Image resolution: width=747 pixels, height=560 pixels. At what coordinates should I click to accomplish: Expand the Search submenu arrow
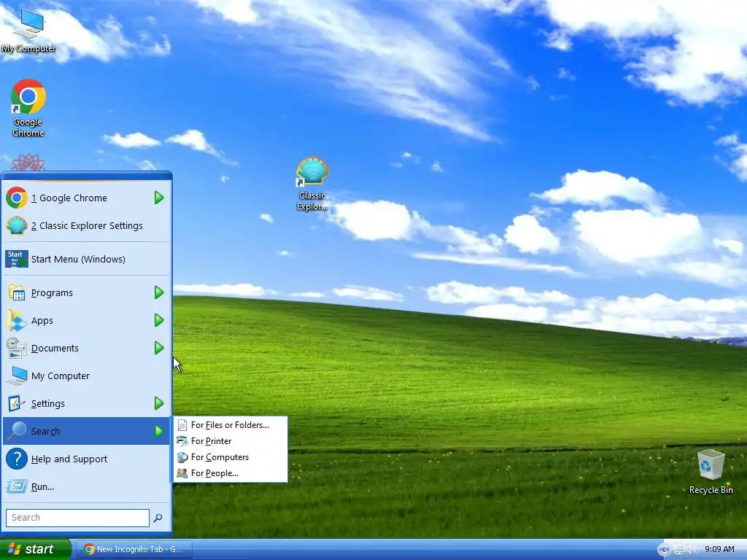159,431
